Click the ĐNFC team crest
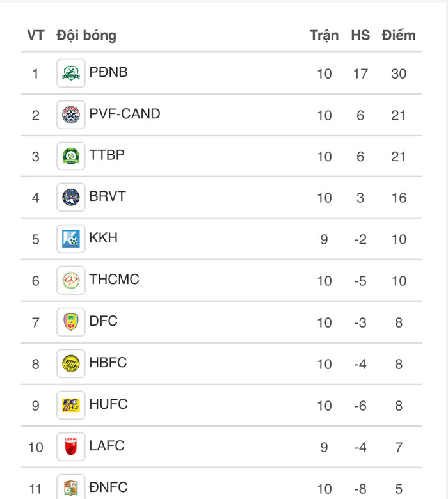Viewport: 448px width, 499px height. pyautogui.click(x=70, y=488)
